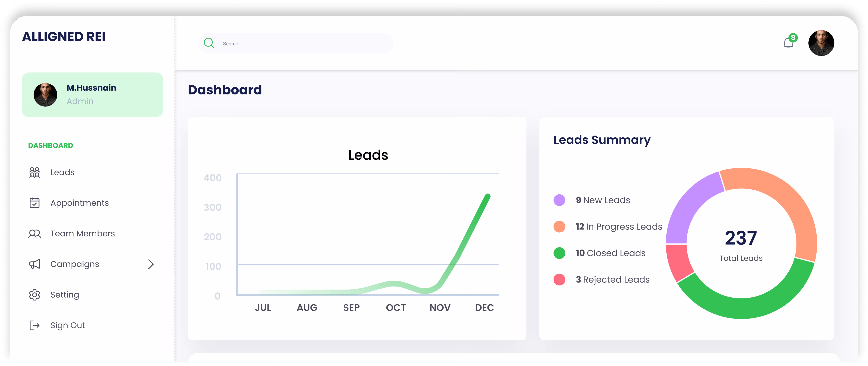Click the pink Rejected Leads legend dot
Image resolution: width=868 pixels, height=366 pixels.
click(559, 280)
